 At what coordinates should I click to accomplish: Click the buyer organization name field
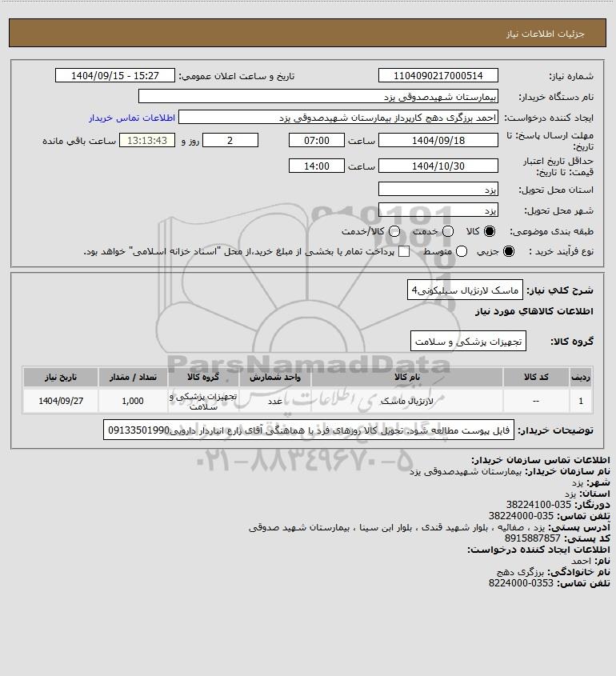pos(318,97)
